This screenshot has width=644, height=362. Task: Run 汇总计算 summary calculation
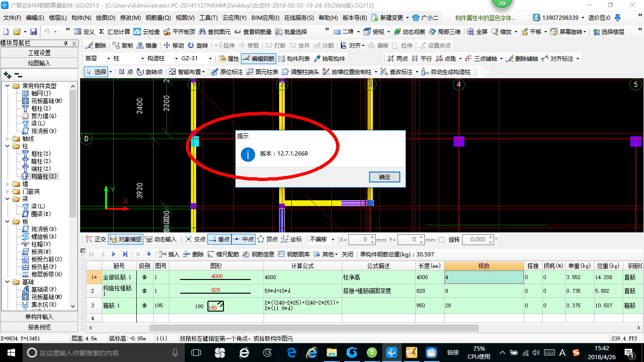pyautogui.click(x=114, y=32)
